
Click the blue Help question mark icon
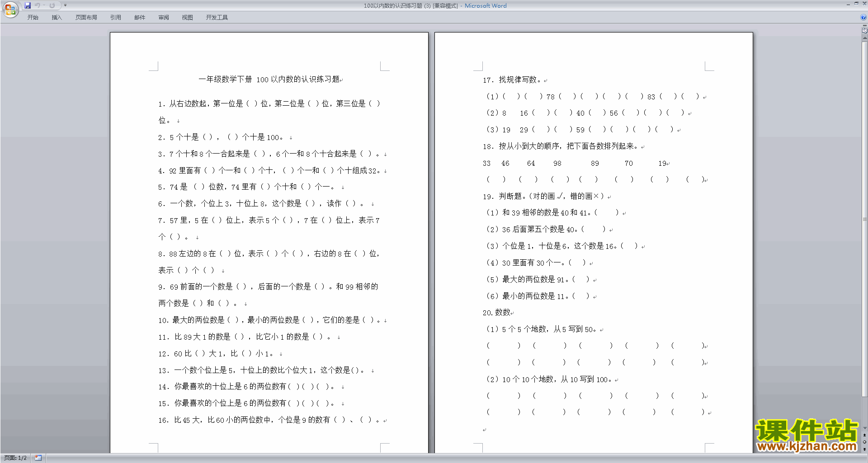point(863,18)
